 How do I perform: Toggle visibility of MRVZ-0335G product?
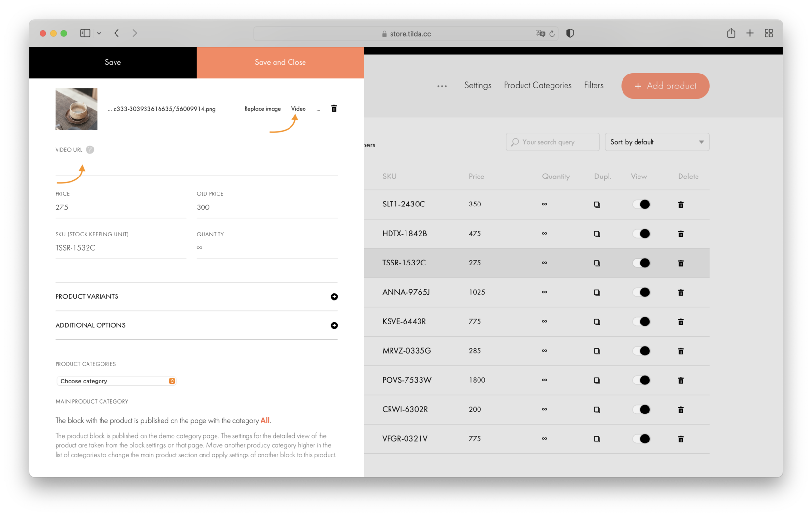[x=641, y=351]
